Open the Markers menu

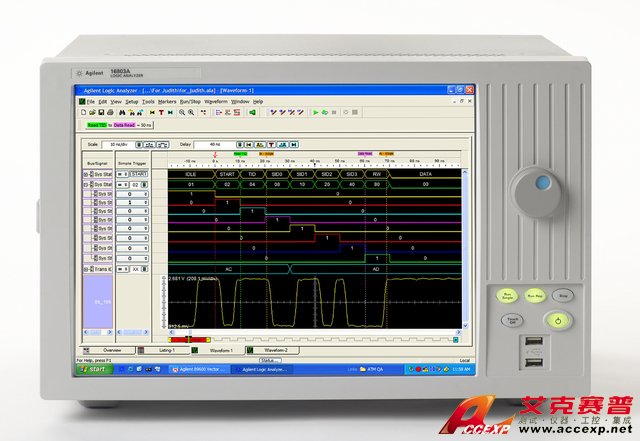pyautogui.click(x=166, y=101)
